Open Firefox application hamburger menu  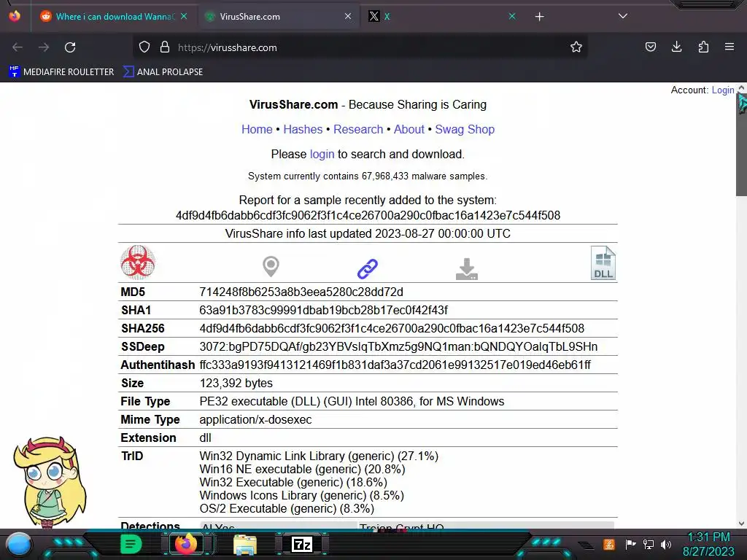[729, 47]
